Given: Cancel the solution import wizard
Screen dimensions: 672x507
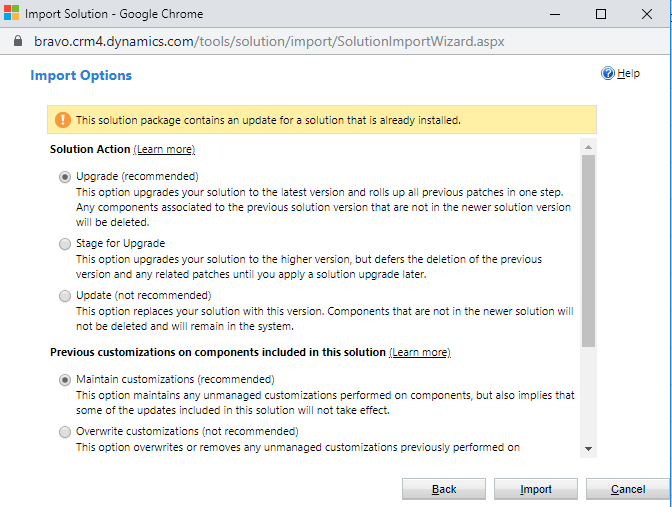Looking at the screenshot, I should click(x=627, y=489).
